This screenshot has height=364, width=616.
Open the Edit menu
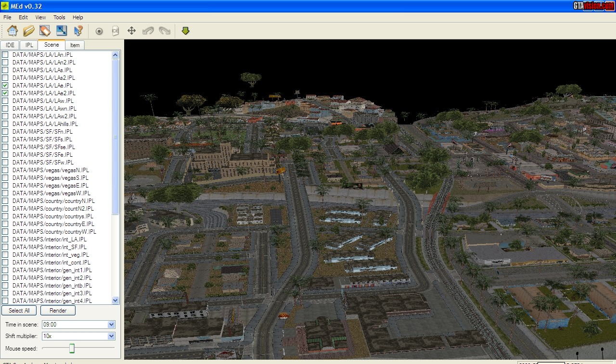(23, 17)
